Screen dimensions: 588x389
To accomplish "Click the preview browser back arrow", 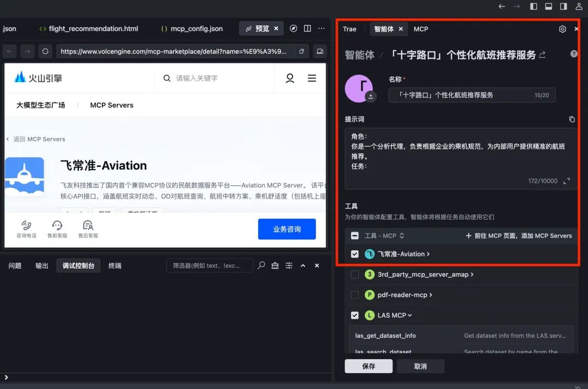I will pyautogui.click(x=9, y=51).
